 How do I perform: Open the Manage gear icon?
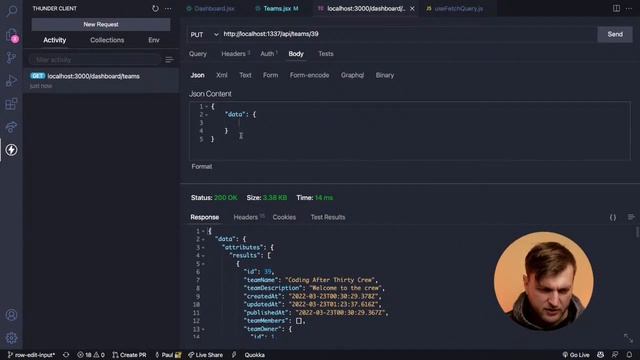coord(11,338)
